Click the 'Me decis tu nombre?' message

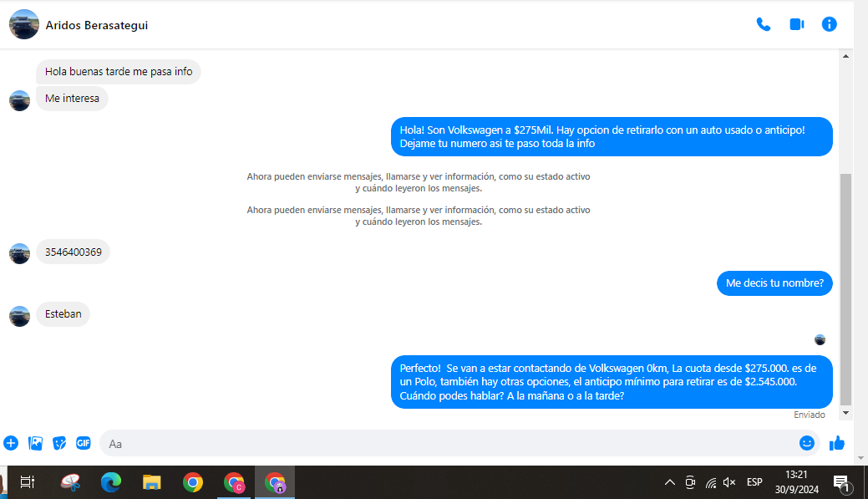click(774, 283)
